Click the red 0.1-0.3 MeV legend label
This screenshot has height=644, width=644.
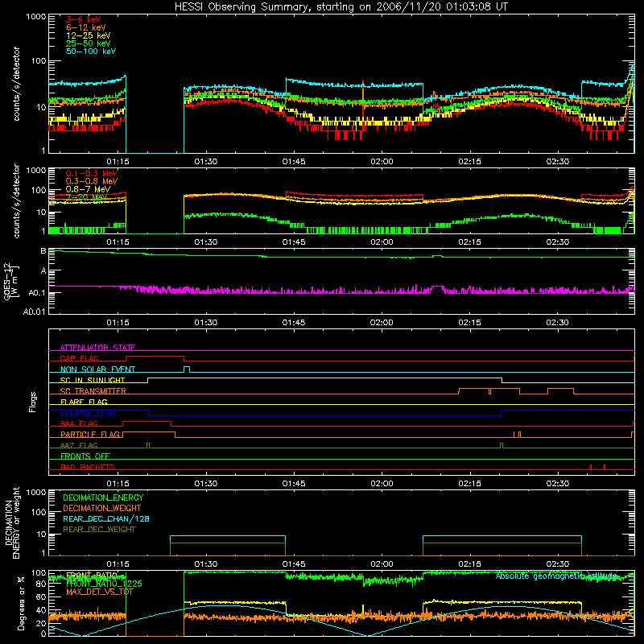click(x=92, y=173)
